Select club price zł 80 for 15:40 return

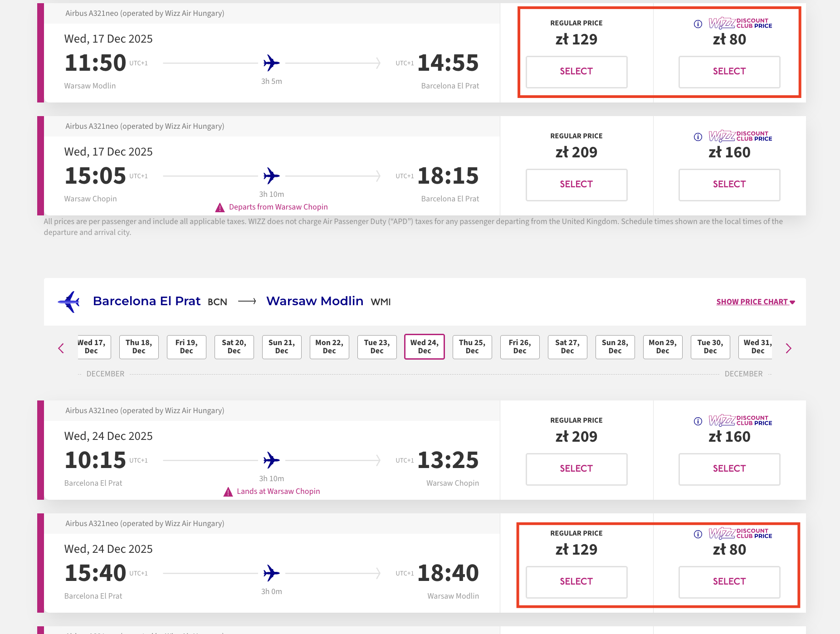729,582
